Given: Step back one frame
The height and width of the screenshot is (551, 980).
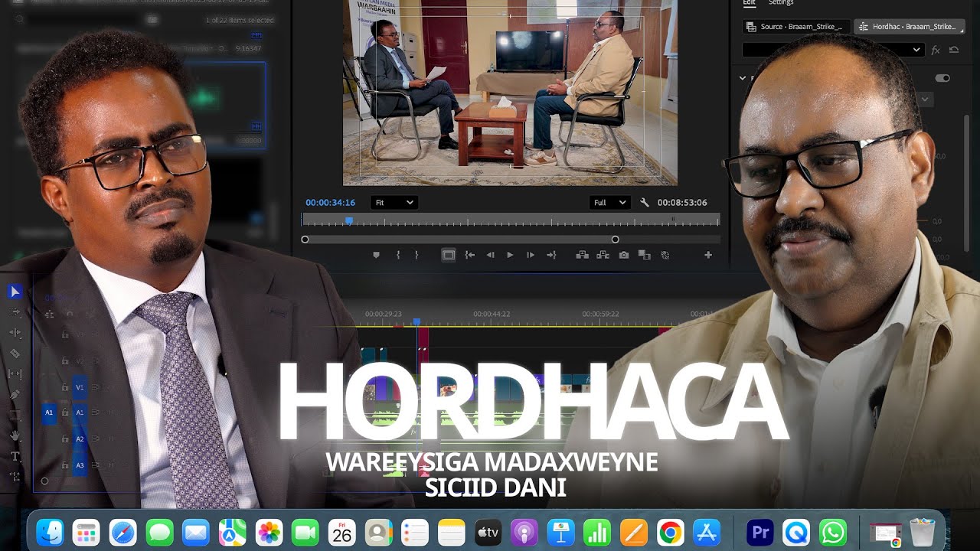Looking at the screenshot, I should (490, 255).
